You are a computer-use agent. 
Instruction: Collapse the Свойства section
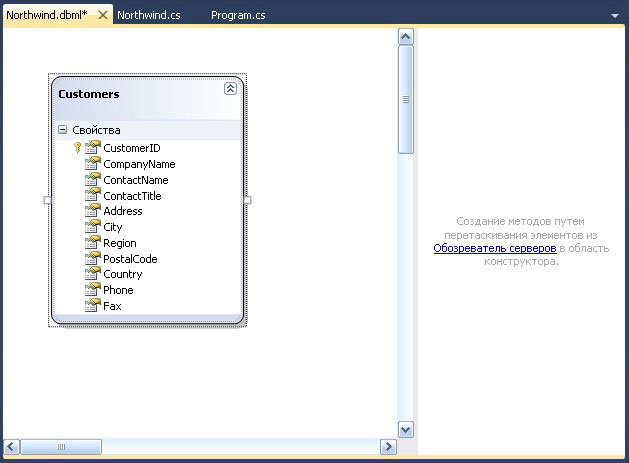pyautogui.click(x=63, y=130)
